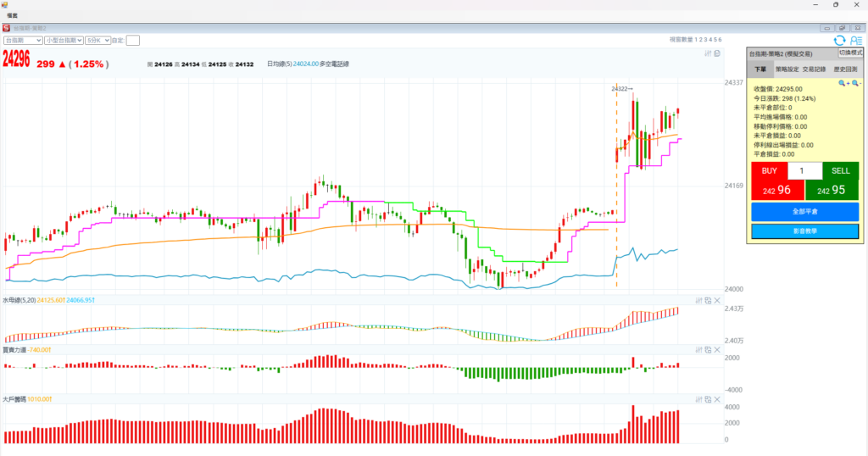This screenshot has width=868, height=456.
Task: Click the refresh icon above the trading panel
Action: point(839,40)
